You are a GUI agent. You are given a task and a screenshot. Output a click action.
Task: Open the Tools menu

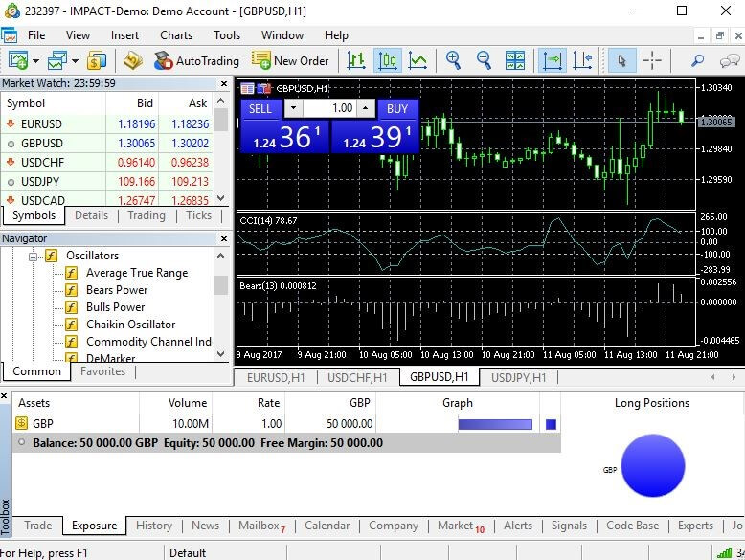[x=227, y=35]
